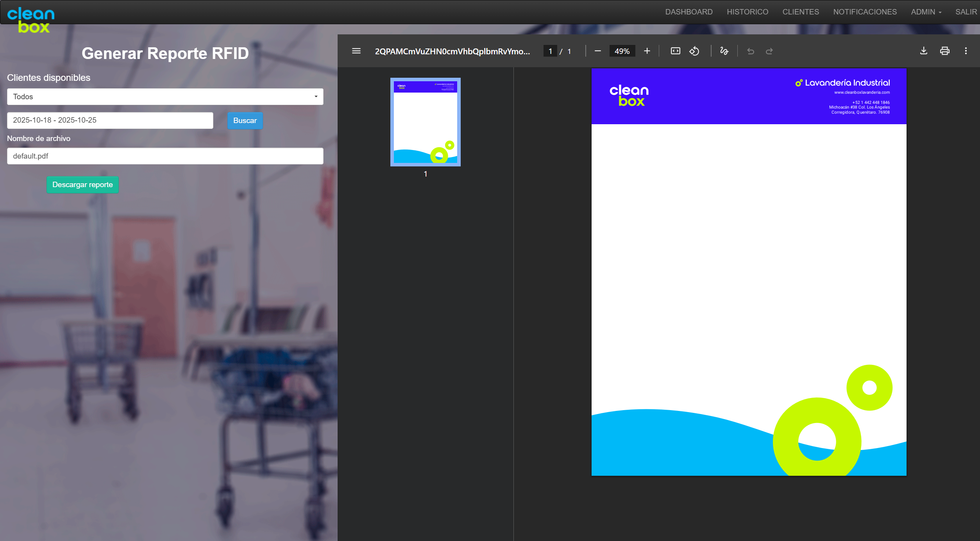Click the undo arrow in PDF toolbar

click(750, 51)
